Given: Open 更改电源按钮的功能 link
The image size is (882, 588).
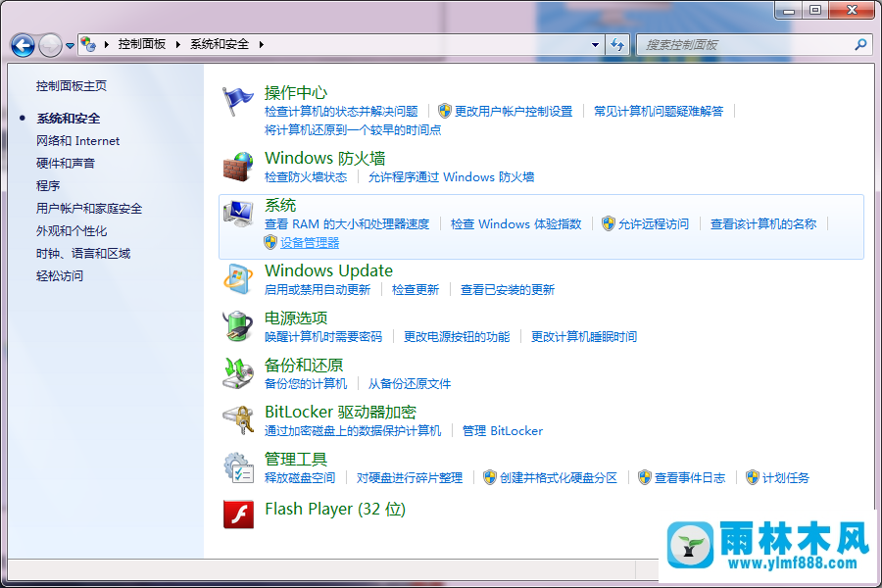Looking at the screenshot, I should [457, 336].
